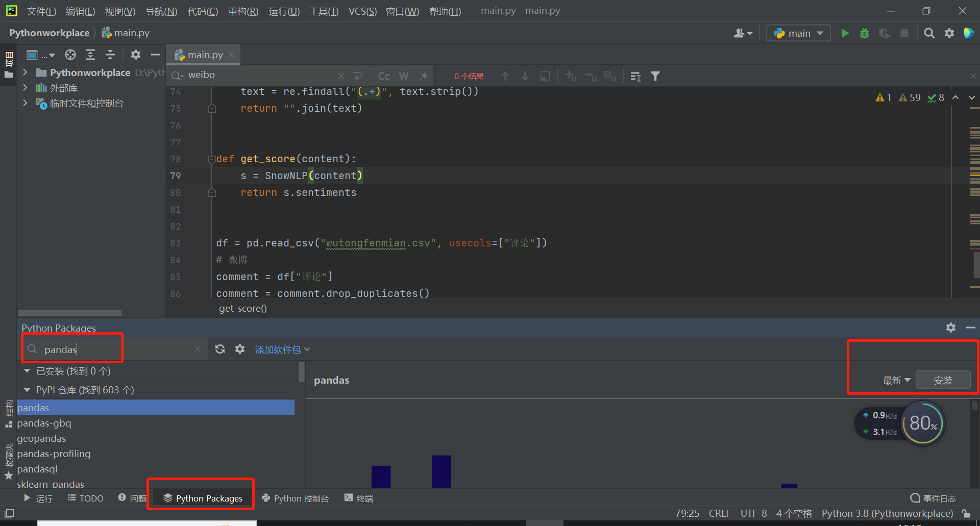980x526 pixels.
Task: Open Python Packages panel settings gear
Action: click(950, 328)
